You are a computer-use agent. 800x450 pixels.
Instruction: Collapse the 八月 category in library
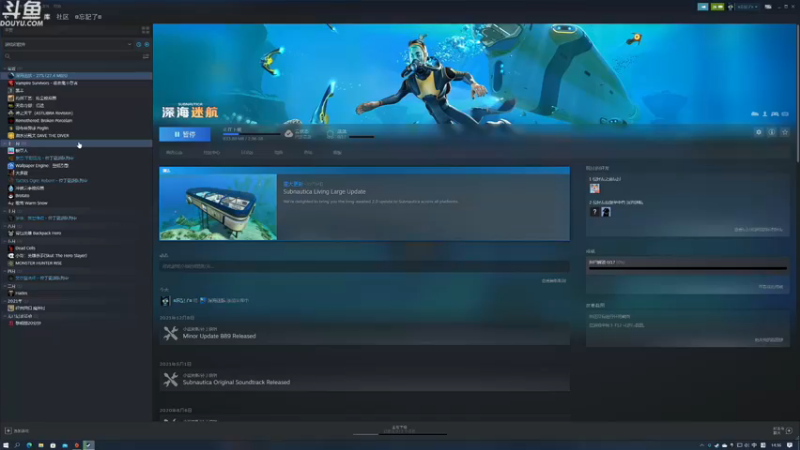point(77,226)
